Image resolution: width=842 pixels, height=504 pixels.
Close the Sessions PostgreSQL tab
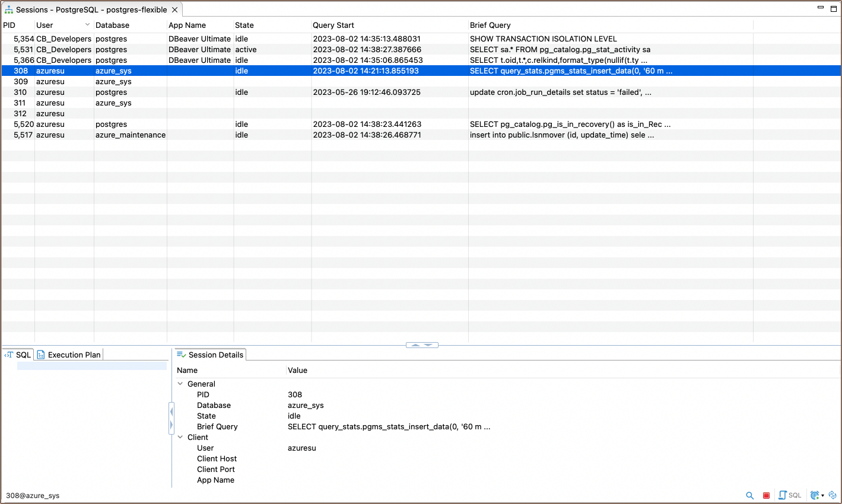click(x=174, y=10)
